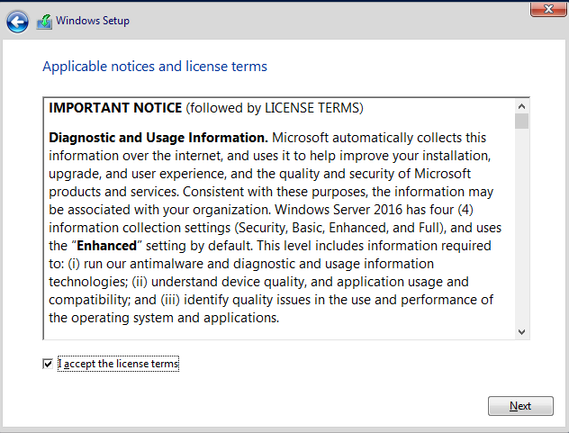Click the 'Applicable notices and license terms' heading
569x433 pixels.
click(x=155, y=66)
